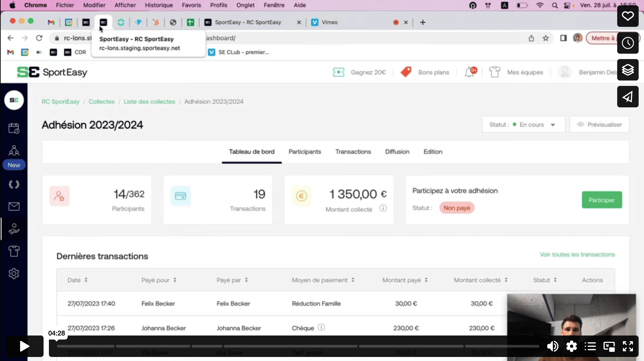Screen dimensions: 644x361
Task: Open Bons plans
Action: [x=425, y=72]
